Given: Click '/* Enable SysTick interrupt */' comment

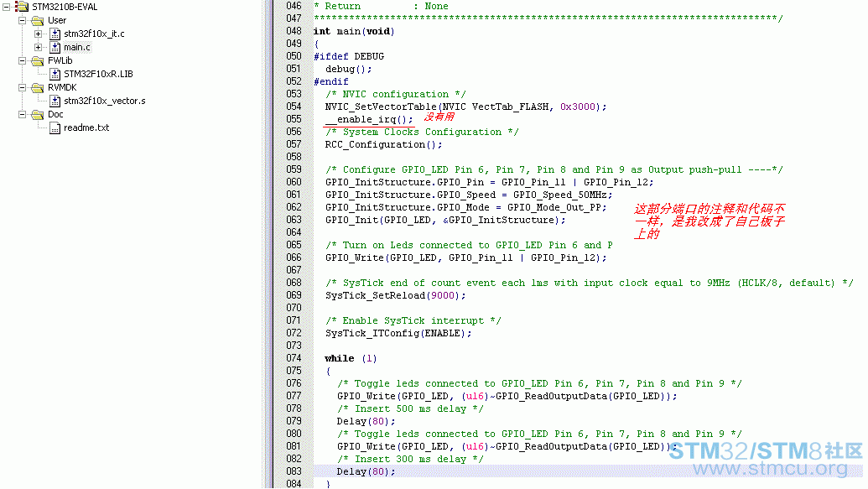Looking at the screenshot, I should click(x=413, y=320).
